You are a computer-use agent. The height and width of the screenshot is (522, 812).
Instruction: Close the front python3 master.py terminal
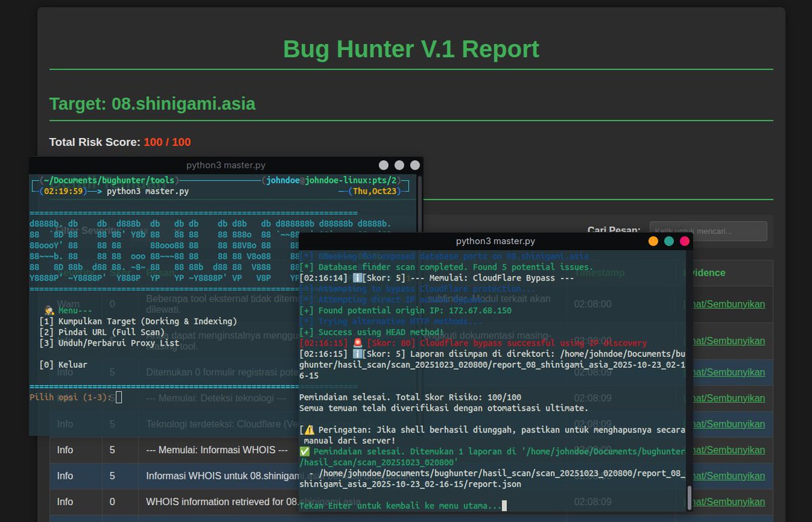coord(685,241)
